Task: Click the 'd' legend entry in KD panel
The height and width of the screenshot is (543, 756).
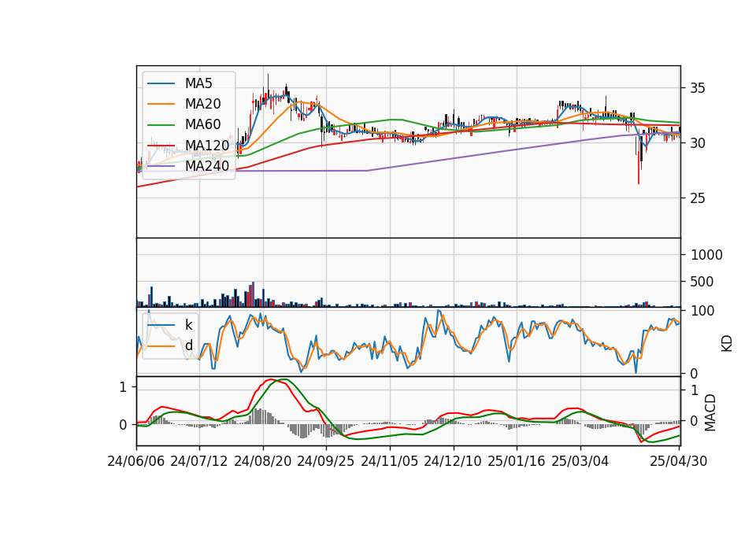Action: [189, 345]
